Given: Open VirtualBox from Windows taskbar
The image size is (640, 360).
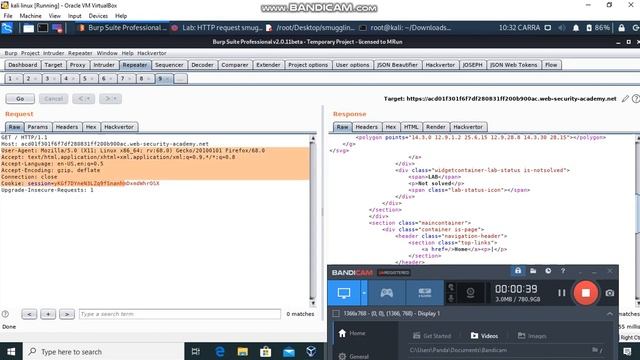Looking at the screenshot, I should pos(311,351).
